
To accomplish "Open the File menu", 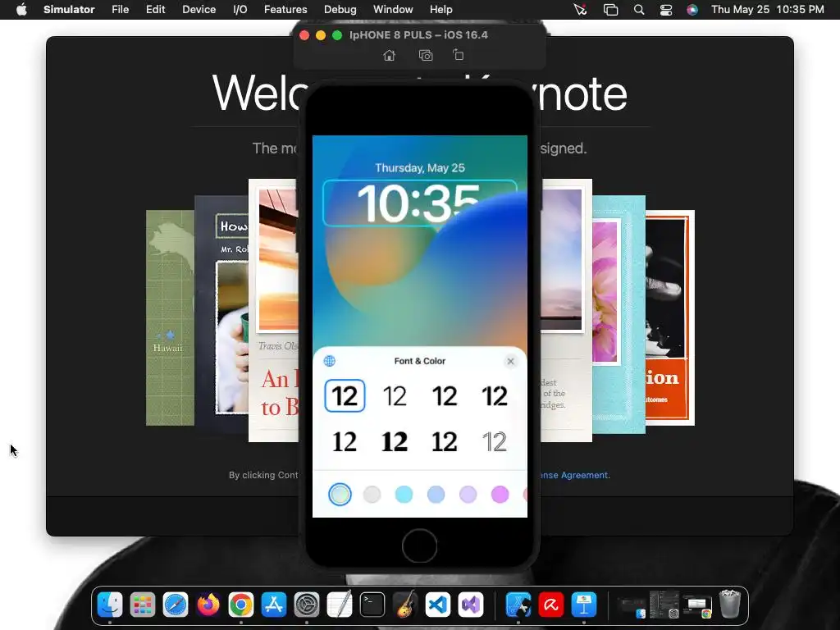I will click(120, 10).
